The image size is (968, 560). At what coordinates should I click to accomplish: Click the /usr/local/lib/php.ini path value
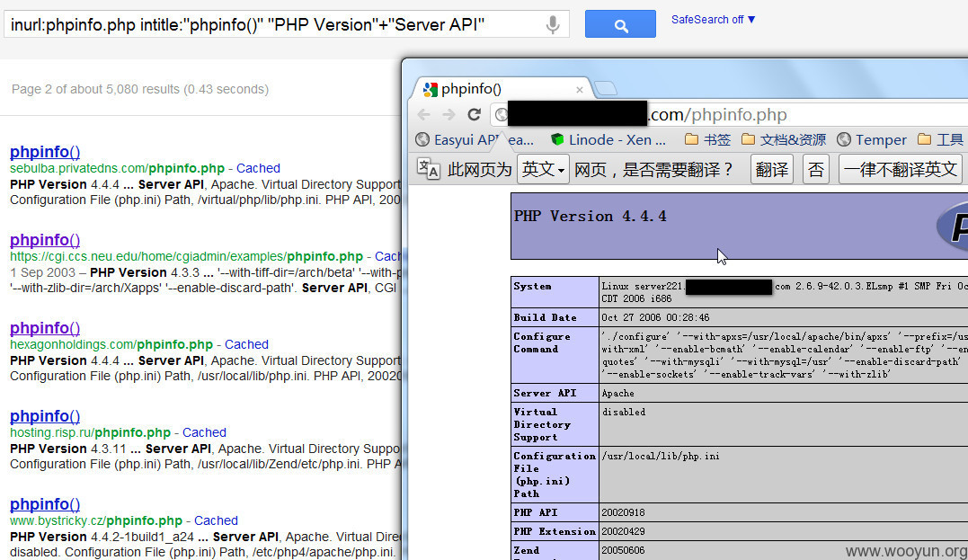(661, 457)
